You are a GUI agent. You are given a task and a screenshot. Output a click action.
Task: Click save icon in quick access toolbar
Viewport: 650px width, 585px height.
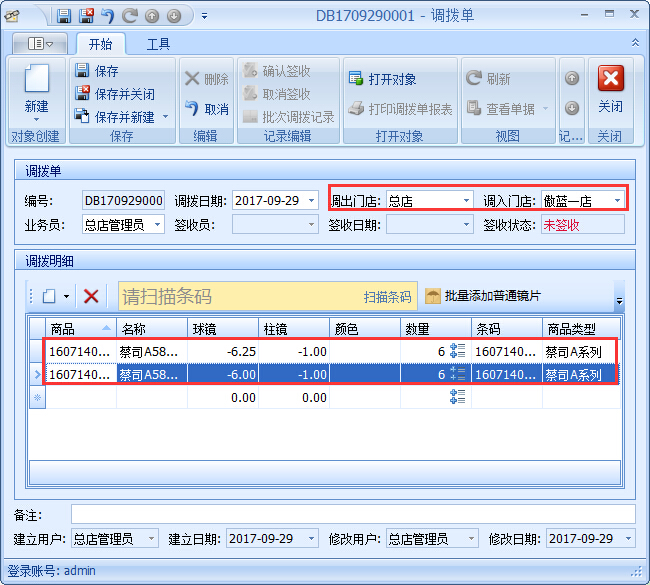(64, 16)
